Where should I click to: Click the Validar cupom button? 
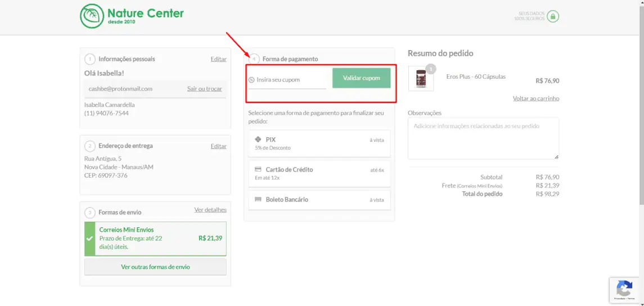tap(362, 78)
